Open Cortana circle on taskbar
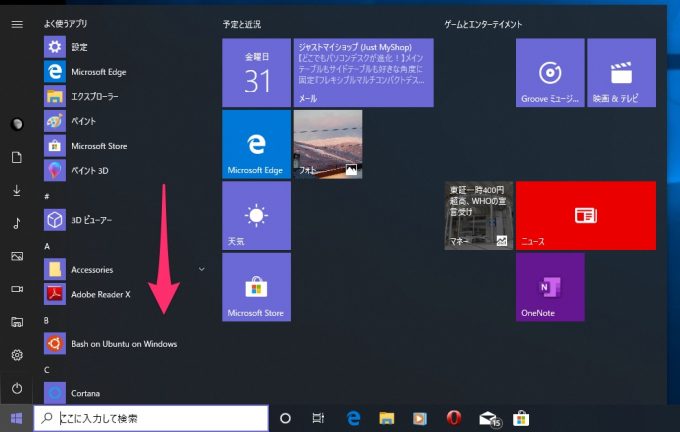 285,419
